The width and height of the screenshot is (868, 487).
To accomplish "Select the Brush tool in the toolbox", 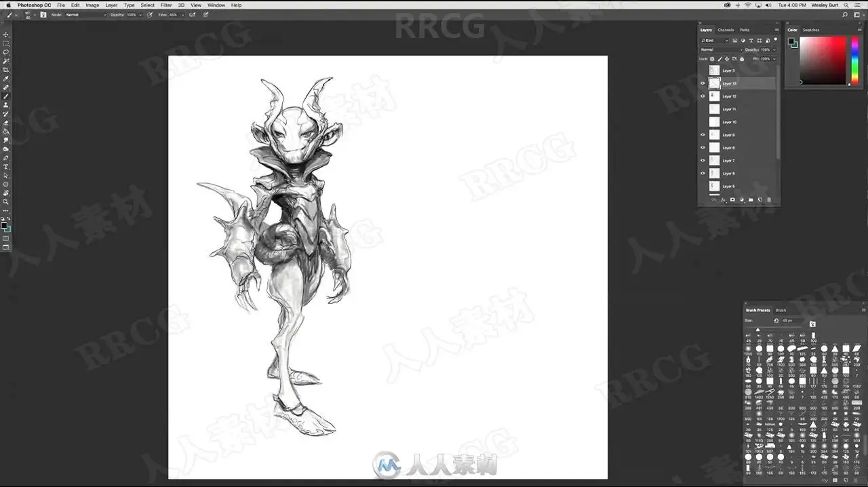I will click(x=6, y=96).
